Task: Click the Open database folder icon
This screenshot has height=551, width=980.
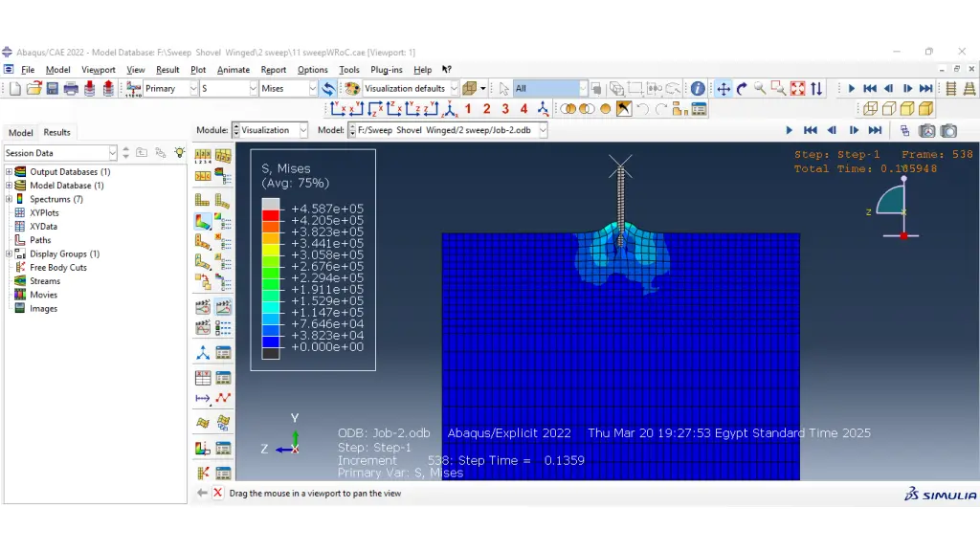Action: click(33, 89)
